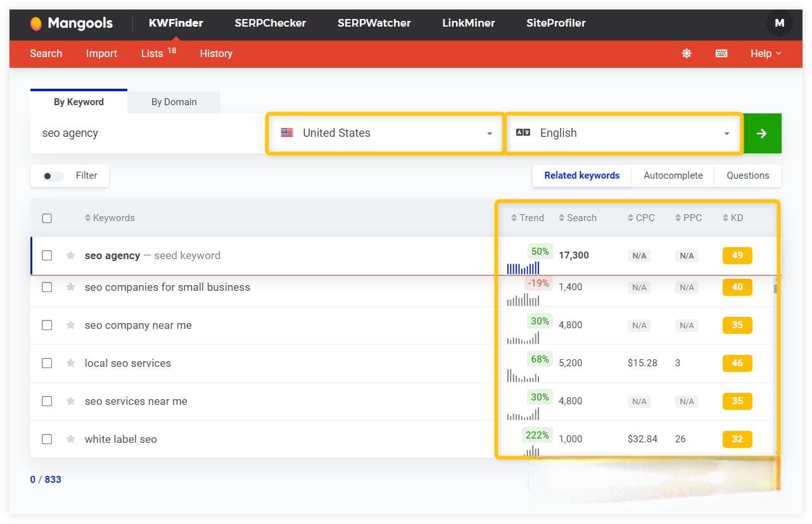Check seo companies for small business checkbox
This screenshot has height=524, width=812.
pyautogui.click(x=47, y=287)
